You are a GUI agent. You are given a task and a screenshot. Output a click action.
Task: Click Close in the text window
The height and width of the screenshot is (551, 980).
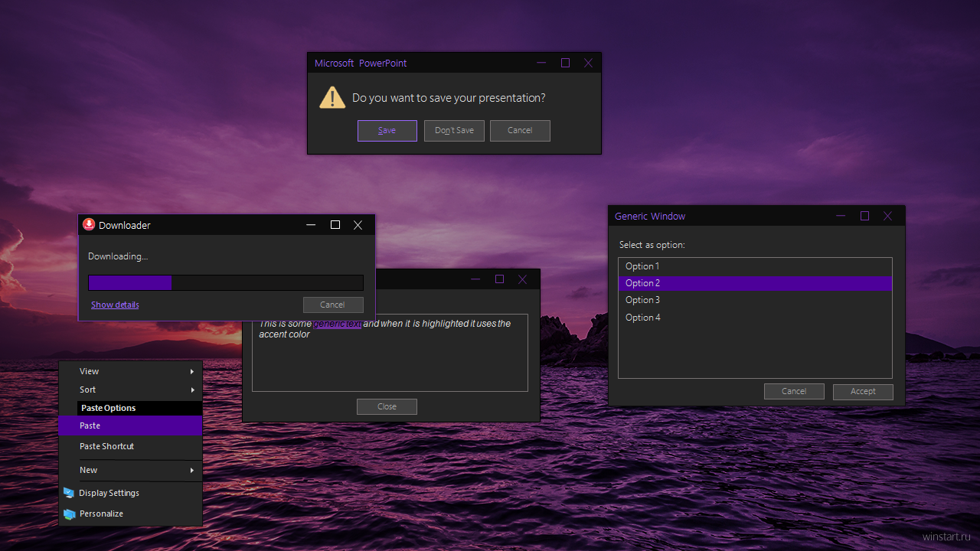pyautogui.click(x=387, y=406)
